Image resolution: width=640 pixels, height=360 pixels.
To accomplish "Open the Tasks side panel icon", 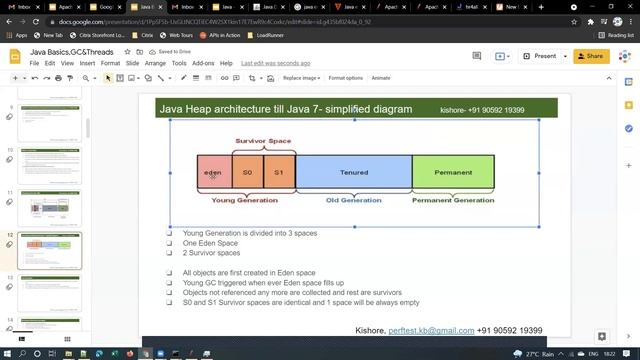I will tap(629, 129).
